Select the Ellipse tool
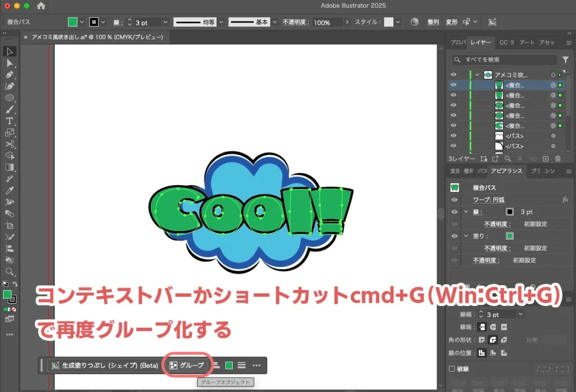This screenshot has height=392, width=576. pyautogui.click(x=10, y=98)
